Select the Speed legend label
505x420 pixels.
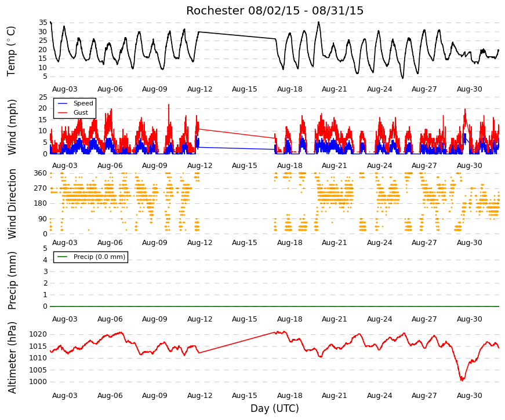pos(83,103)
